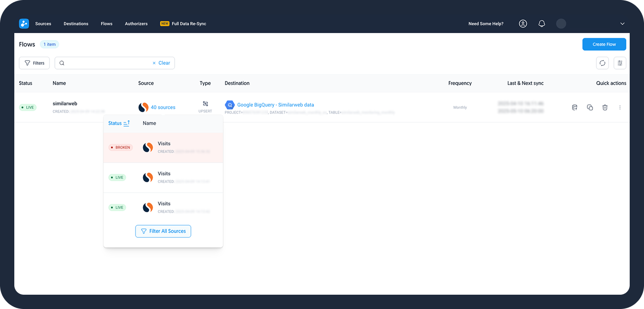Open the more options three-dot menu
Screen dimensions: 644x309
[620, 107]
